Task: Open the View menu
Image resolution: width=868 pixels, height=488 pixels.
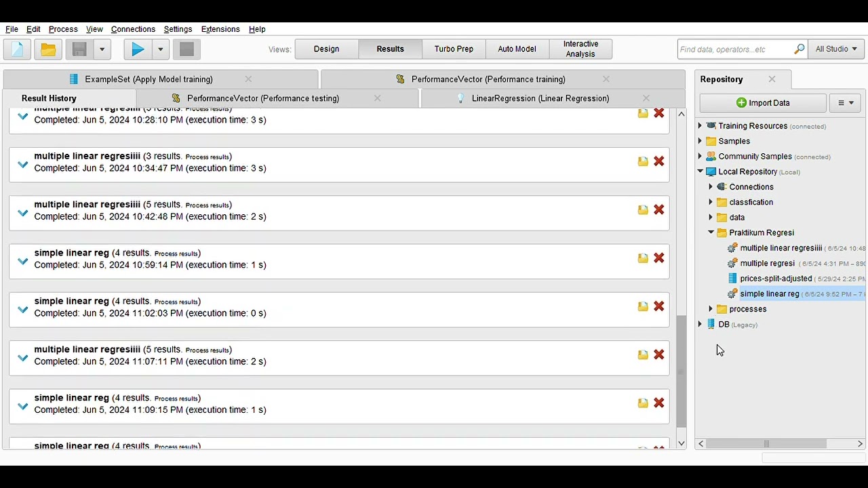Action: coord(94,29)
